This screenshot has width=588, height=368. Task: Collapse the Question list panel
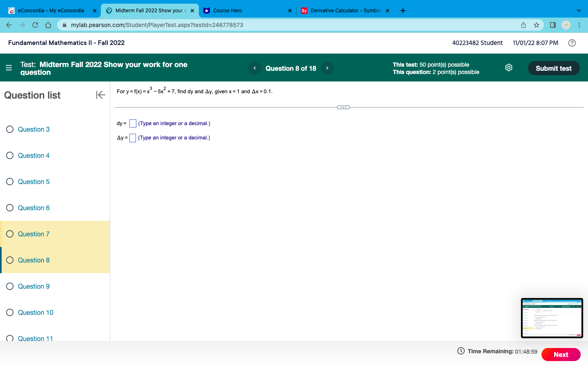[x=101, y=95]
